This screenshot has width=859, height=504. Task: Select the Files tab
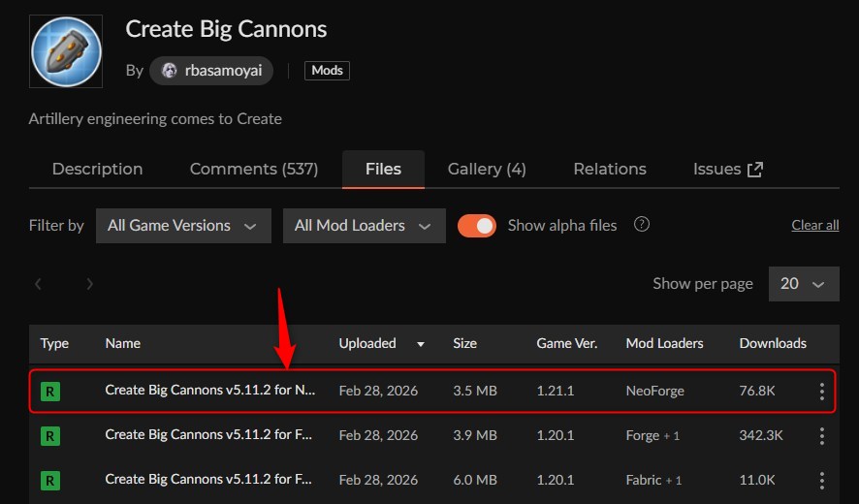click(x=384, y=170)
